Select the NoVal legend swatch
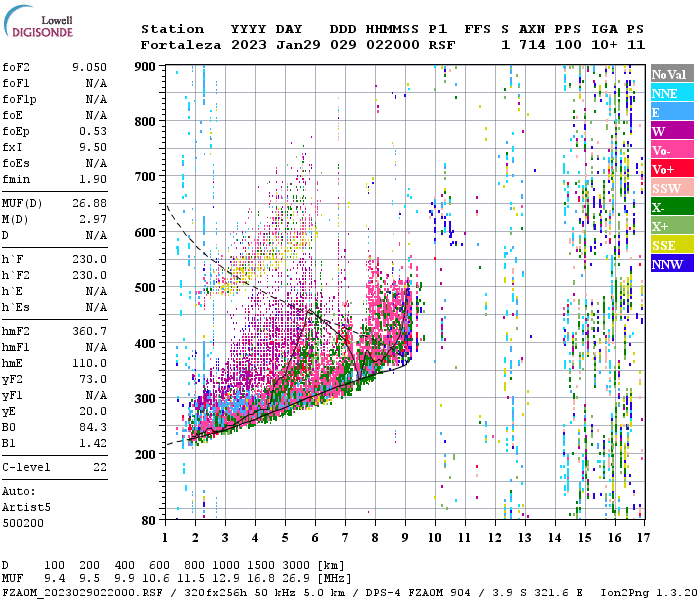The width and height of the screenshot is (700, 600). (672, 74)
